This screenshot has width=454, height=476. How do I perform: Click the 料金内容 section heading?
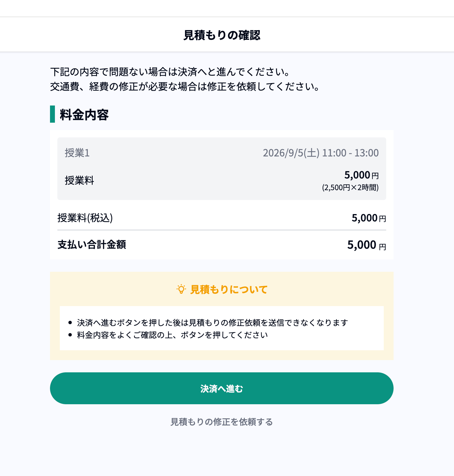pos(84,115)
